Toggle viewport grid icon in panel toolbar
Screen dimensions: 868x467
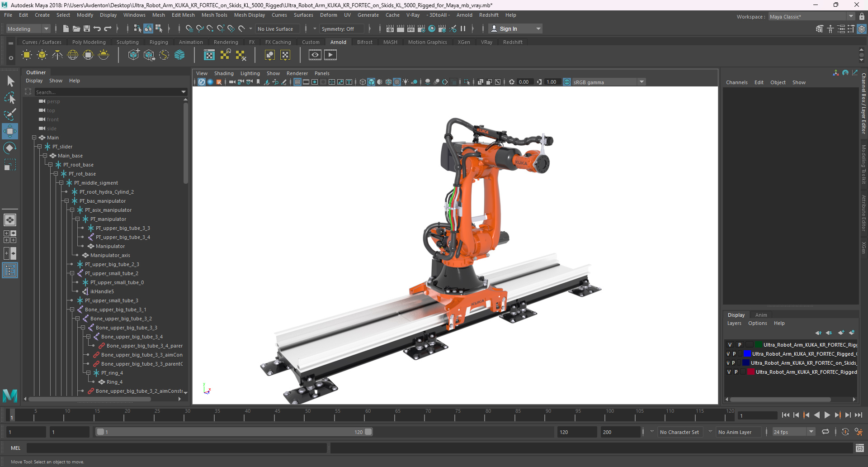[297, 82]
